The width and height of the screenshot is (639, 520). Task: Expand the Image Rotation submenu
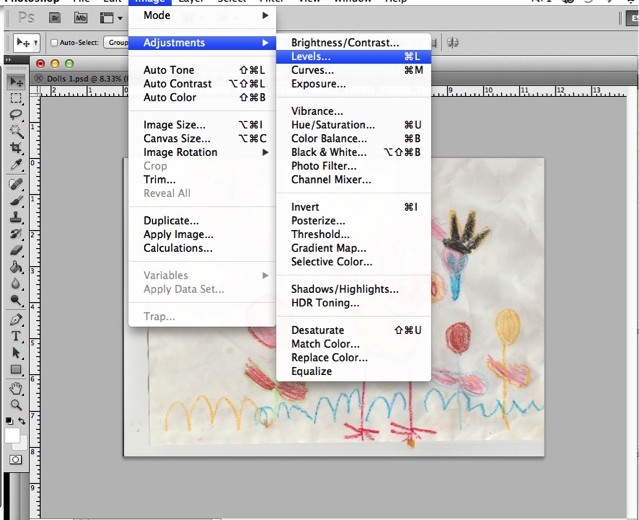(202, 152)
